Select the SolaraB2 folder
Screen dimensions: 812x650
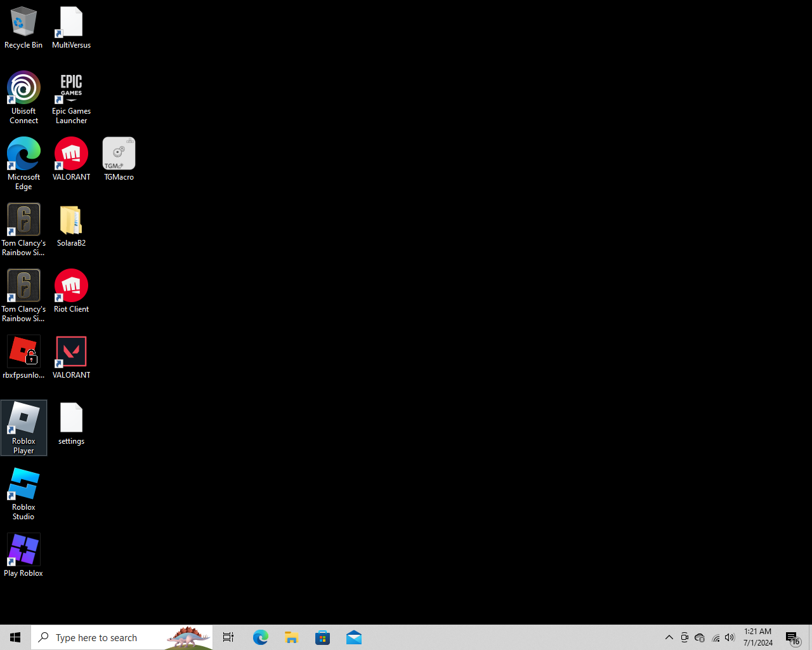pyautogui.click(x=71, y=225)
